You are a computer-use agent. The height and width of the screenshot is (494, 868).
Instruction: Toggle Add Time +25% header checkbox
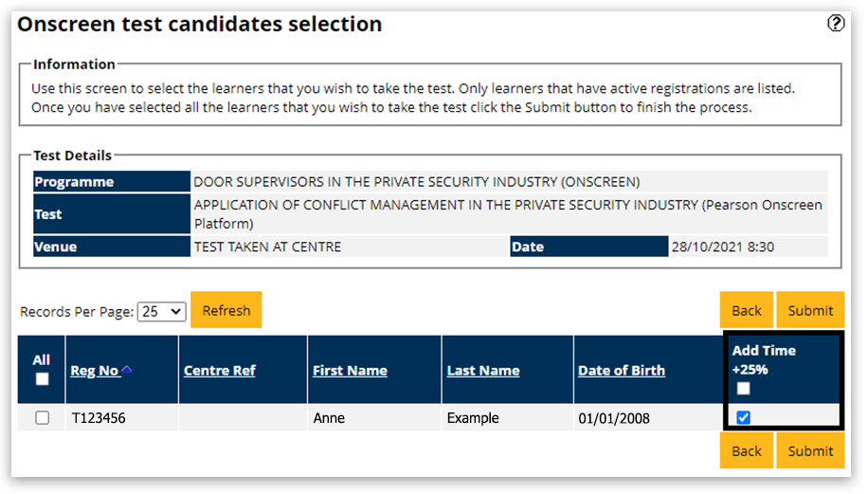click(744, 388)
